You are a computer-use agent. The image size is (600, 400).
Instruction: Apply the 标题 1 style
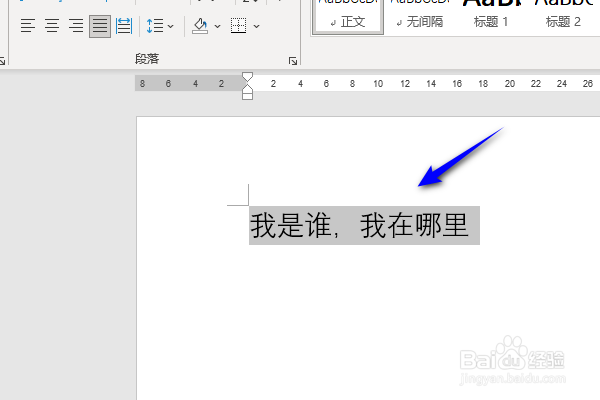click(x=491, y=17)
